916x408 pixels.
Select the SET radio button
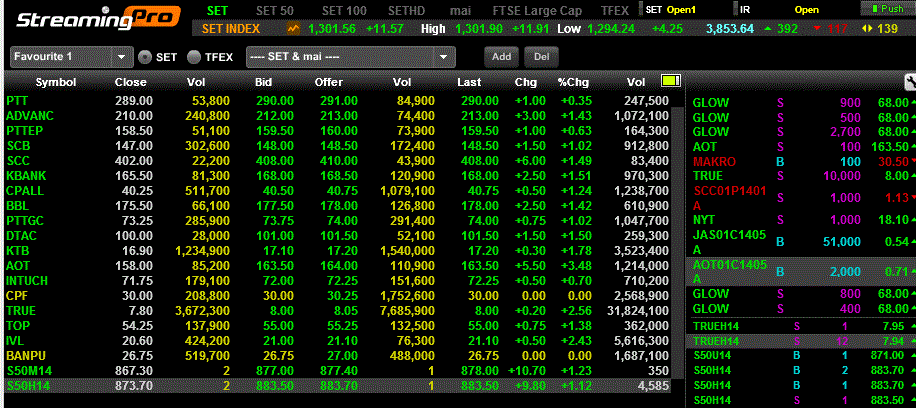[145, 57]
